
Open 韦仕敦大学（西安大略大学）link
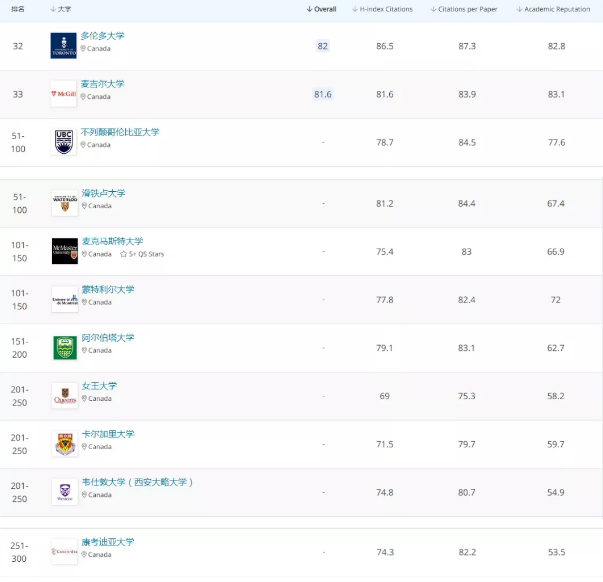coord(137,482)
